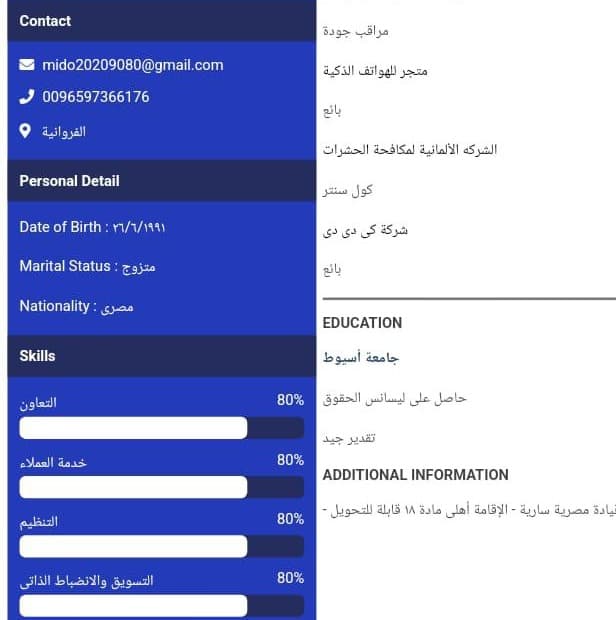Click the الفروانية location text
This screenshot has width=616, height=620.
(x=63, y=131)
